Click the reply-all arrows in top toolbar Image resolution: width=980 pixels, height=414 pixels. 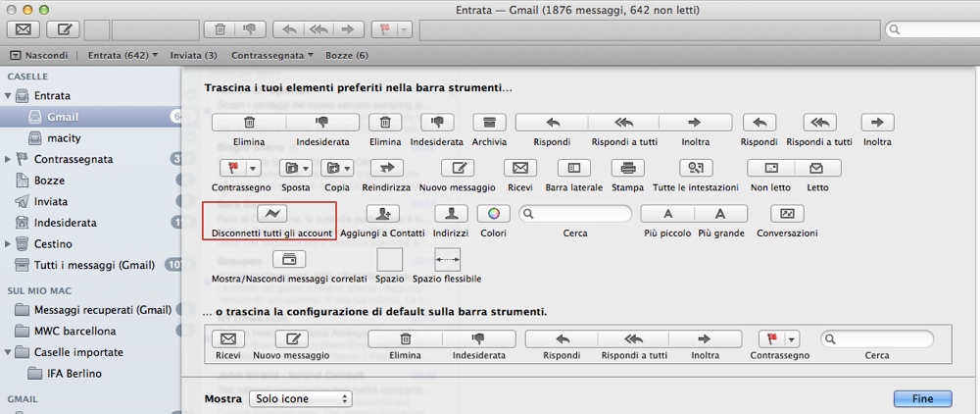point(318,28)
